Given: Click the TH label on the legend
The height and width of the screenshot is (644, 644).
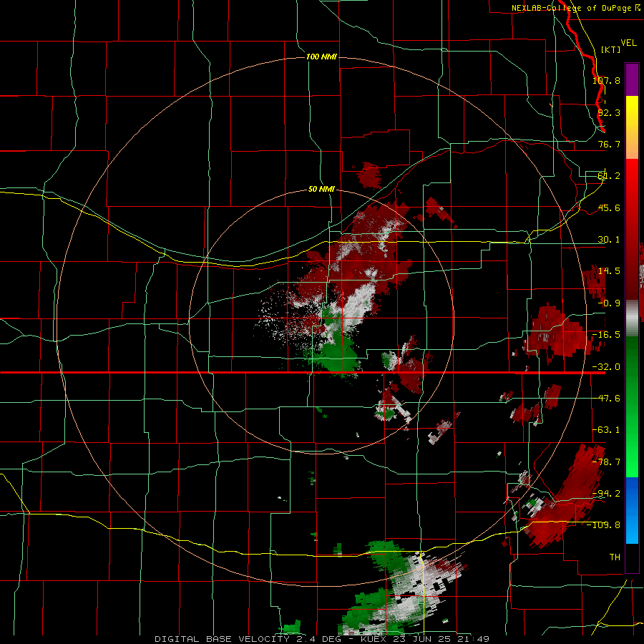Looking at the screenshot, I should pyautogui.click(x=615, y=557).
